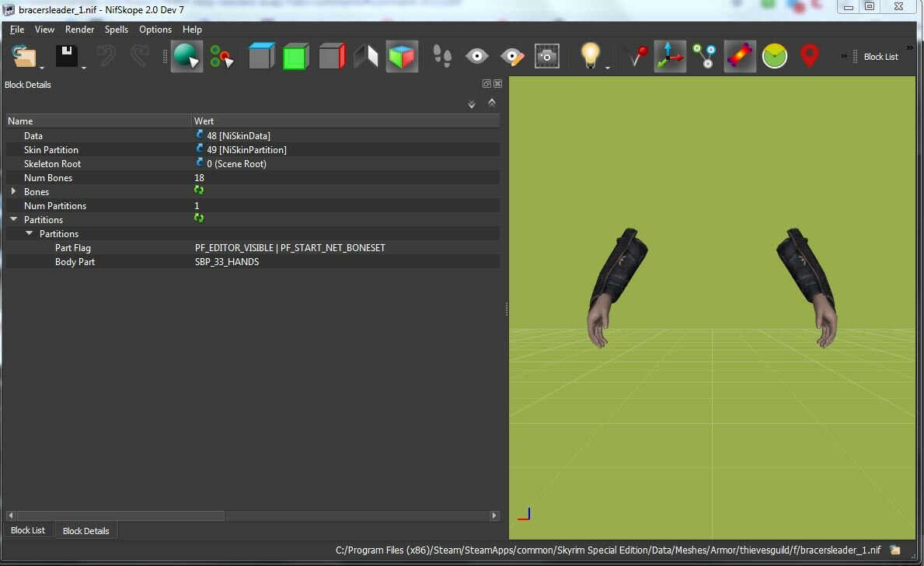Screen dimensions: 924x566
Task: Open the Spells menu
Action: pos(117,30)
